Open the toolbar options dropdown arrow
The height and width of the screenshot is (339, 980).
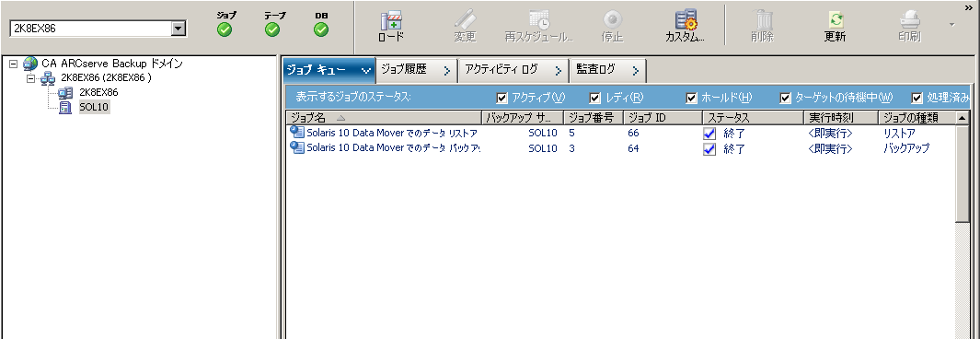pyautogui.click(x=952, y=25)
